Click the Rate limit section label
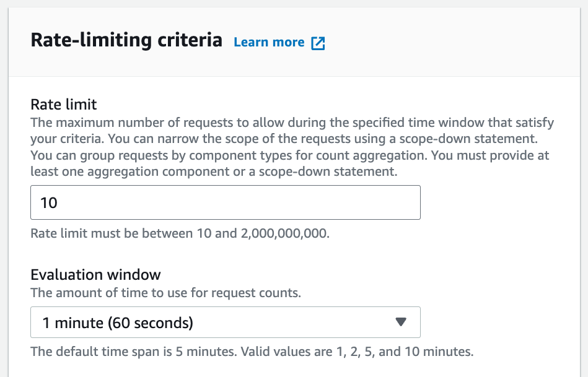 [x=63, y=104]
